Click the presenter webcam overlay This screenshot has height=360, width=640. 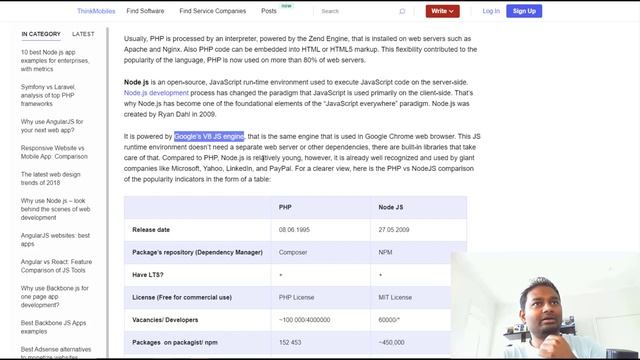coord(545,305)
